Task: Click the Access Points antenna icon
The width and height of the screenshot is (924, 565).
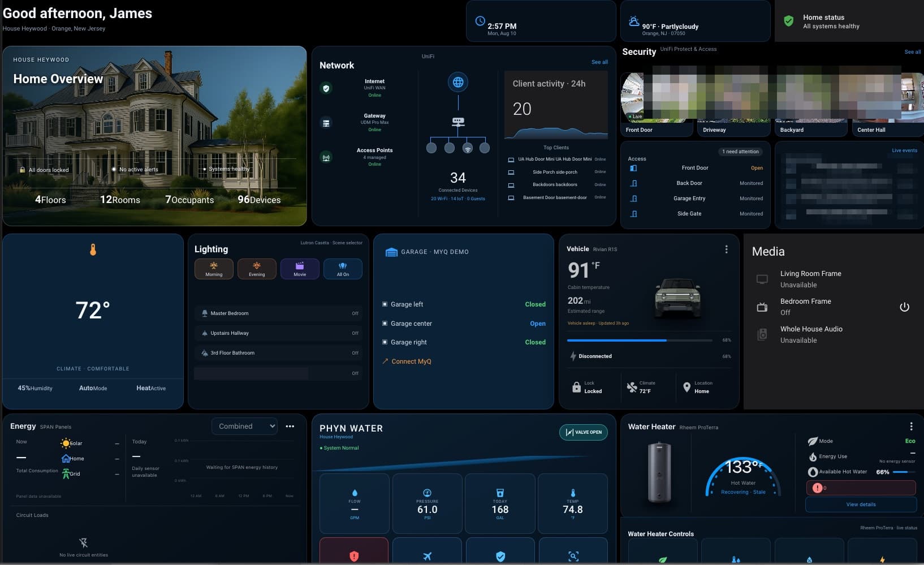Action: pos(326,157)
